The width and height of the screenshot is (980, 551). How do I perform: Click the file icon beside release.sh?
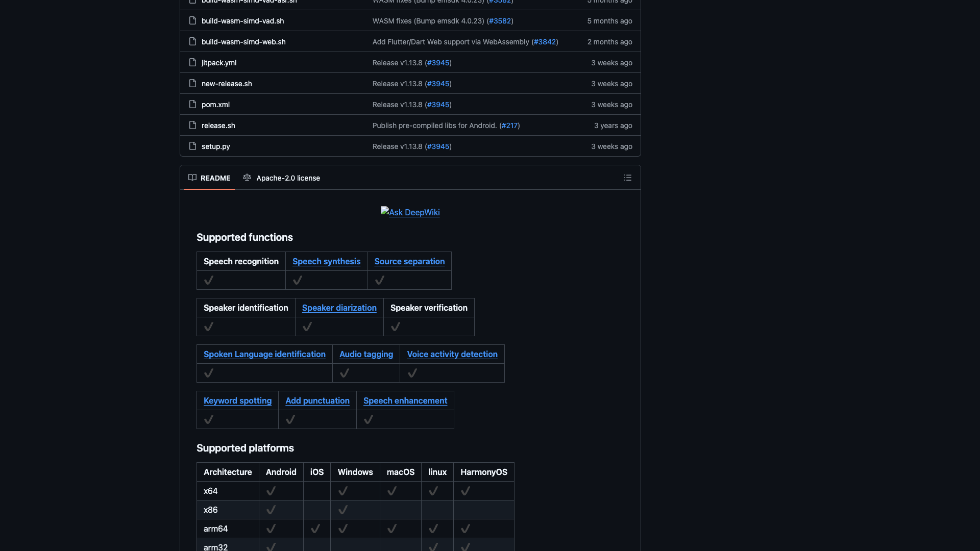pos(192,125)
